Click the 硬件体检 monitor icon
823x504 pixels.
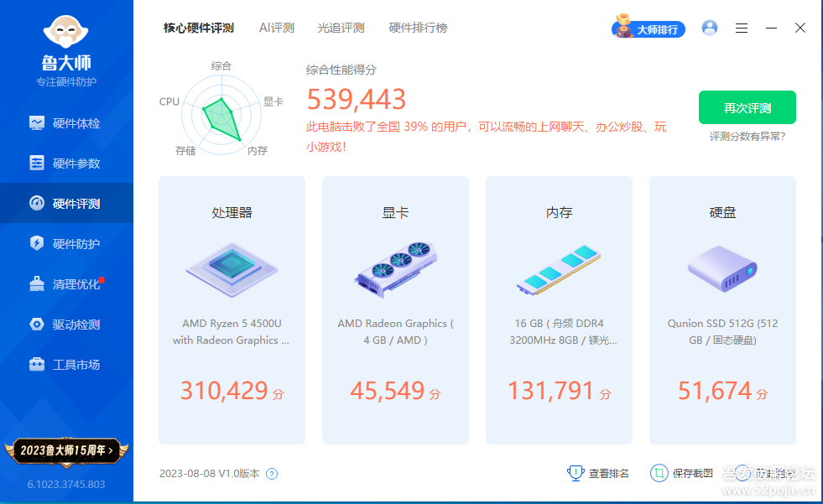(x=37, y=123)
